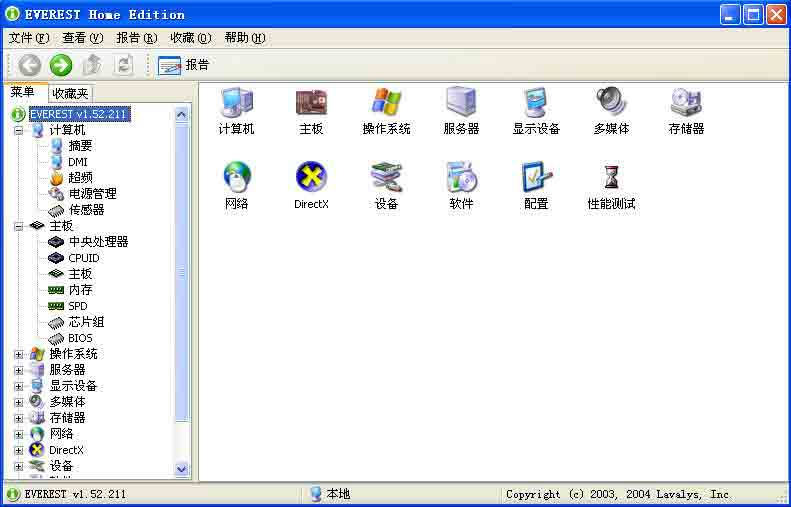
Task: Expand the 多媒体 tree node
Action: point(19,403)
